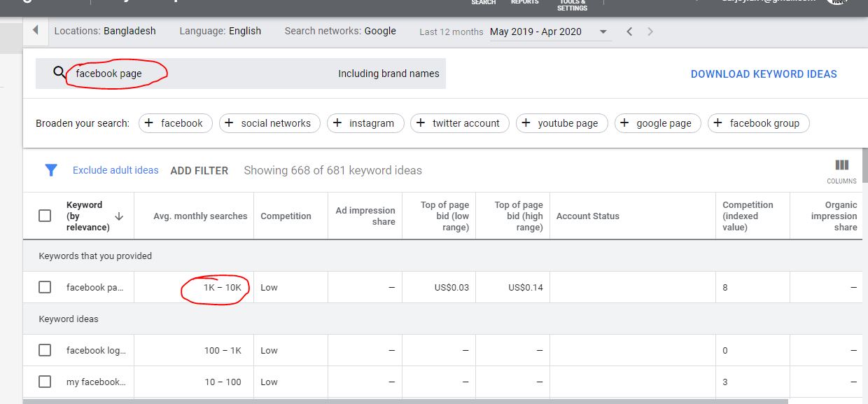The width and height of the screenshot is (868, 404).
Task: Toggle the select-all checkbox in the table header
Action: (45, 216)
